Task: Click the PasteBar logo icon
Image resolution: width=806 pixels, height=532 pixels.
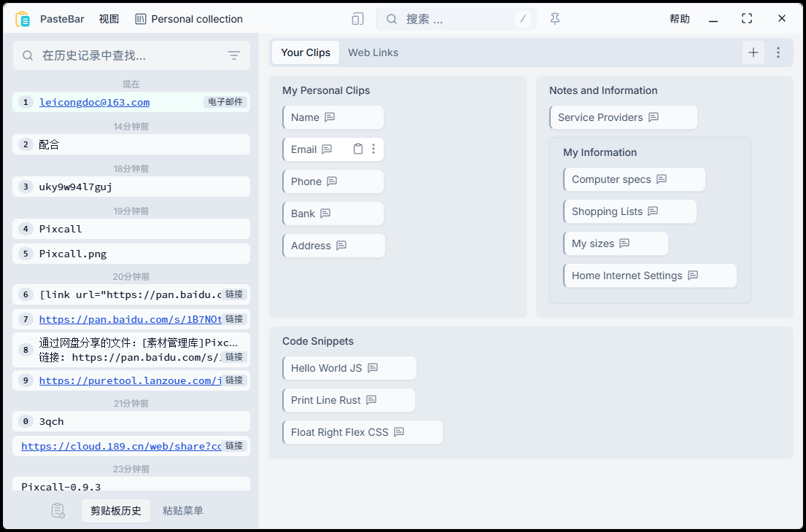Action: click(23, 19)
